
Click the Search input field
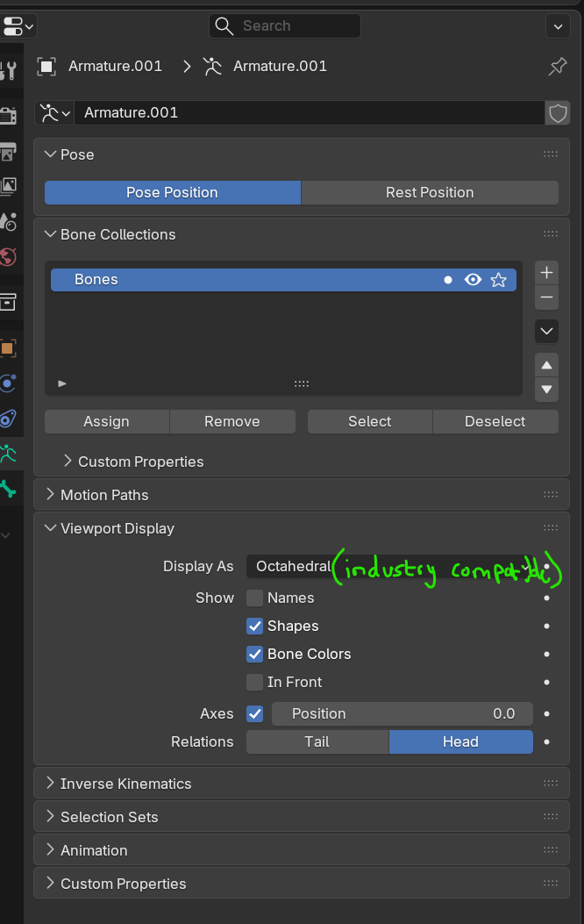[x=285, y=26]
